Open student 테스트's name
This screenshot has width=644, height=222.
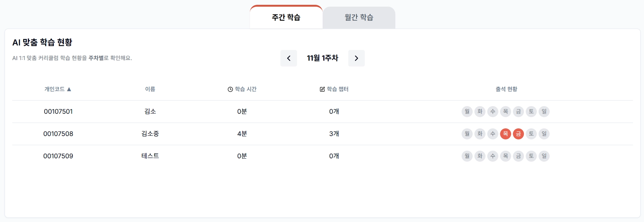pos(150,156)
